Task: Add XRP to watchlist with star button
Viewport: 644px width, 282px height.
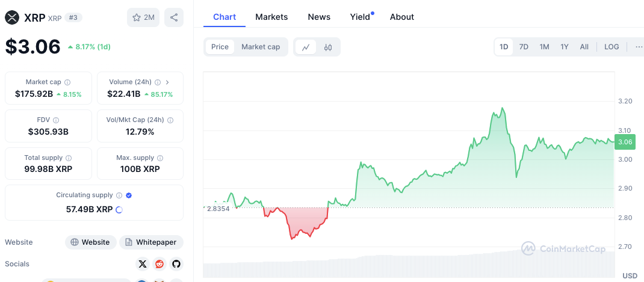Action: pyautogui.click(x=143, y=17)
